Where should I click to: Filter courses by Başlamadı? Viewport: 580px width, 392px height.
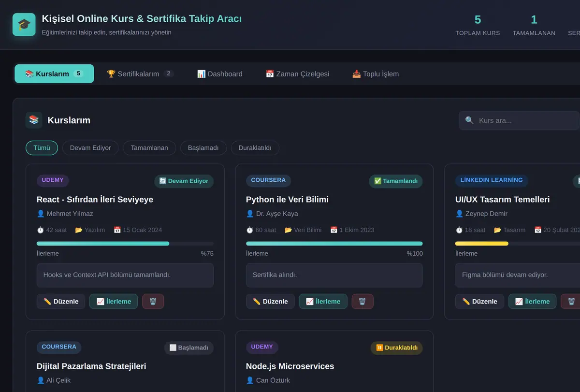click(x=203, y=148)
